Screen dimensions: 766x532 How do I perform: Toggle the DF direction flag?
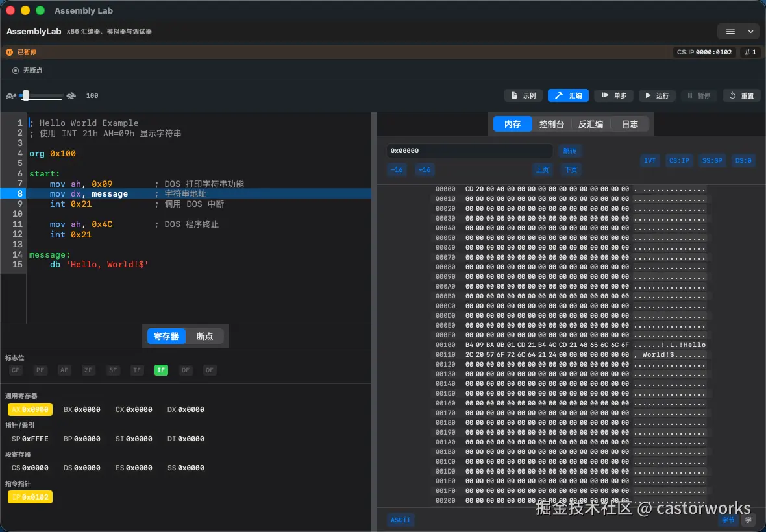pos(185,370)
